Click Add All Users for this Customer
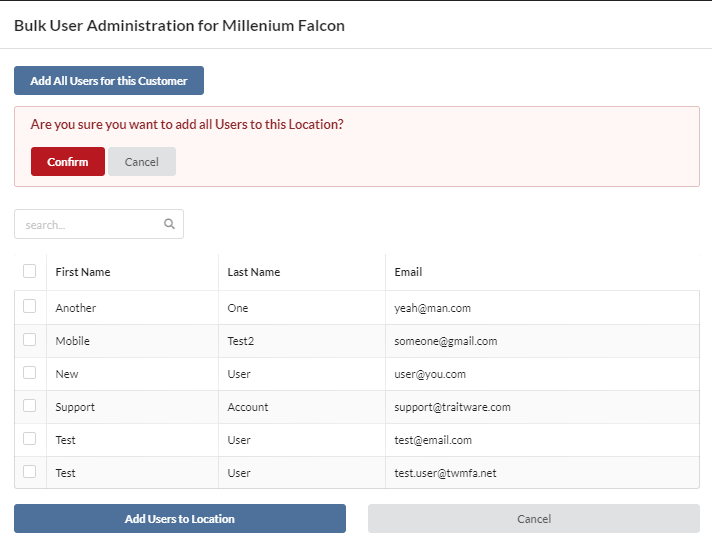This screenshot has height=546, width=712. pyautogui.click(x=109, y=81)
